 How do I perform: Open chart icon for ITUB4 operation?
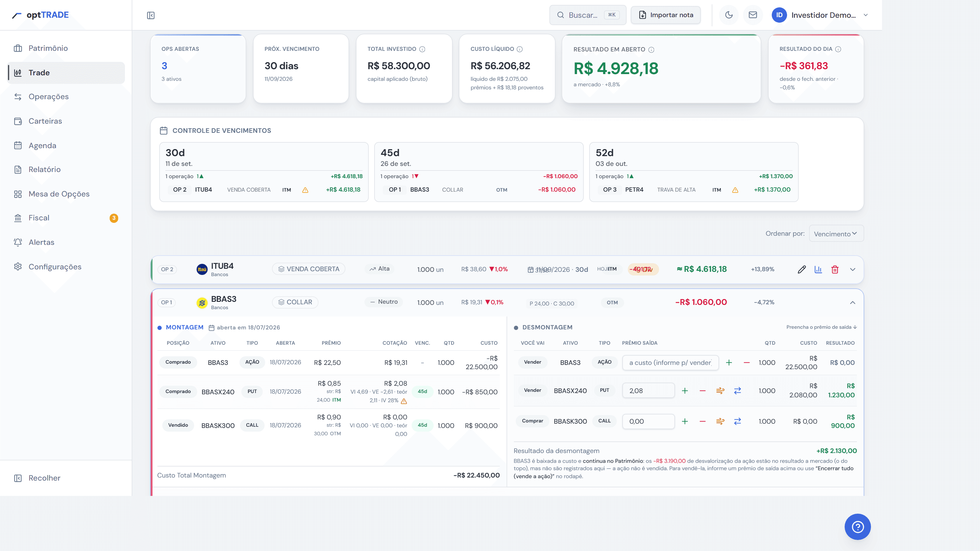(818, 270)
